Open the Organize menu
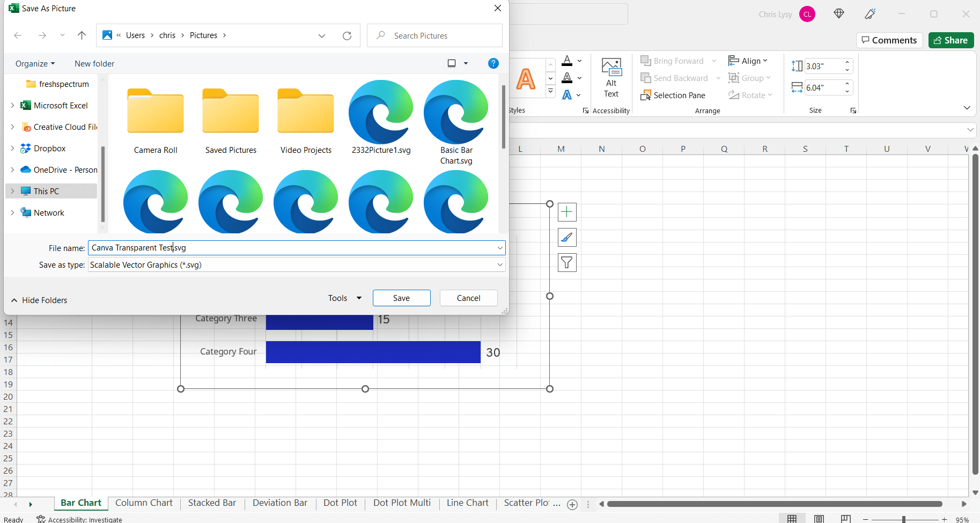The width and height of the screenshot is (980, 523). tap(35, 63)
